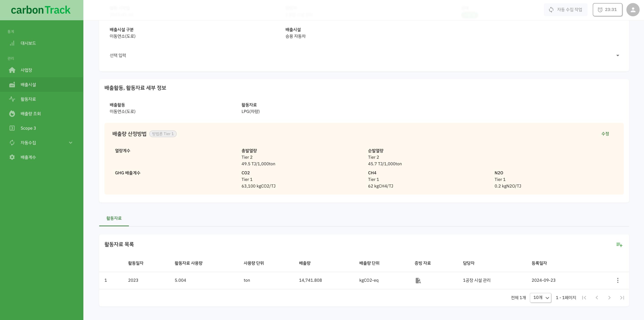Viewport: 644px width, 320px height.
Task: Open the attached evidence file icon
Action: point(418,280)
